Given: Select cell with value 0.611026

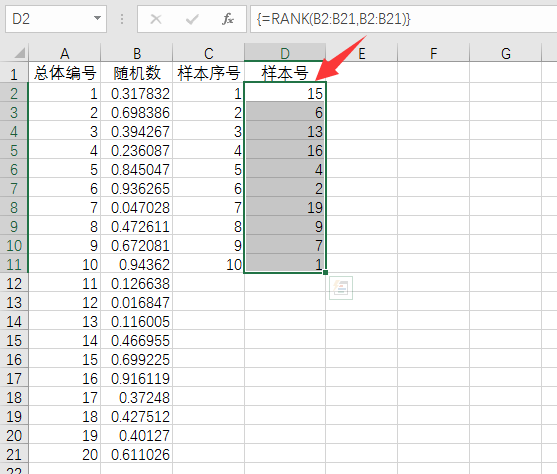Looking at the screenshot, I should pos(137,454).
